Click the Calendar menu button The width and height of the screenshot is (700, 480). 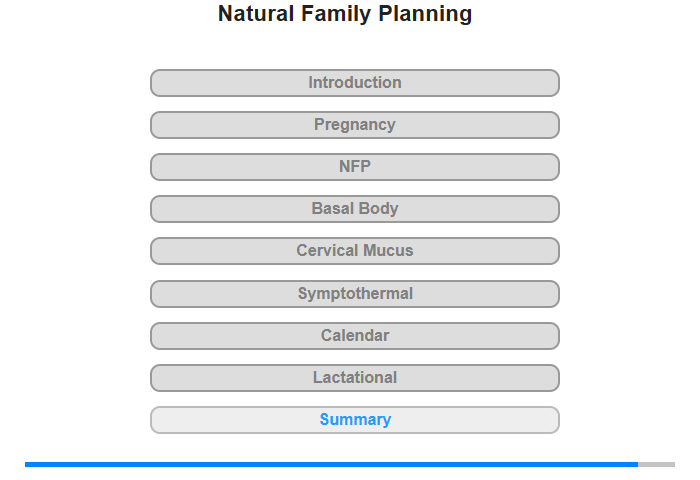pyautogui.click(x=355, y=336)
